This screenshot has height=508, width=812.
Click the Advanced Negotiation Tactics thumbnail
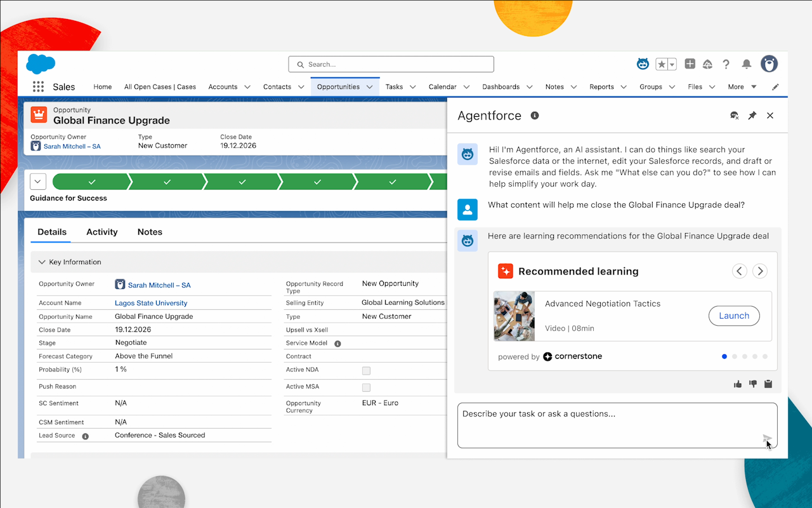tap(514, 316)
